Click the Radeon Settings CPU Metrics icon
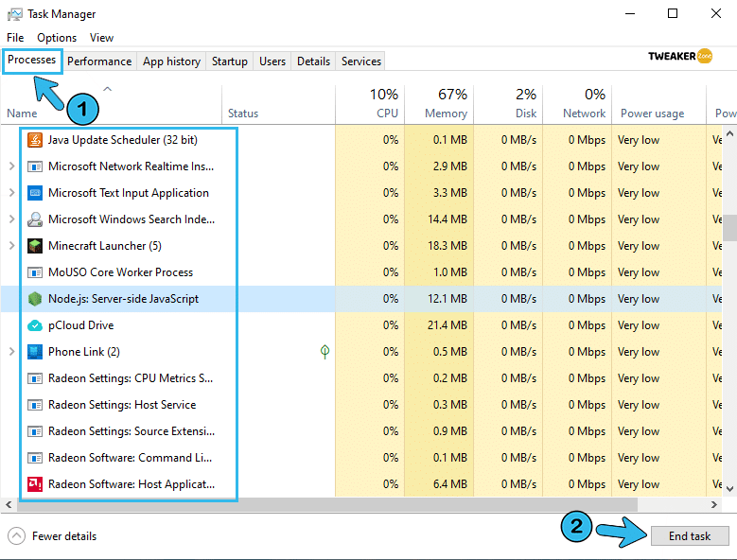 point(35,378)
